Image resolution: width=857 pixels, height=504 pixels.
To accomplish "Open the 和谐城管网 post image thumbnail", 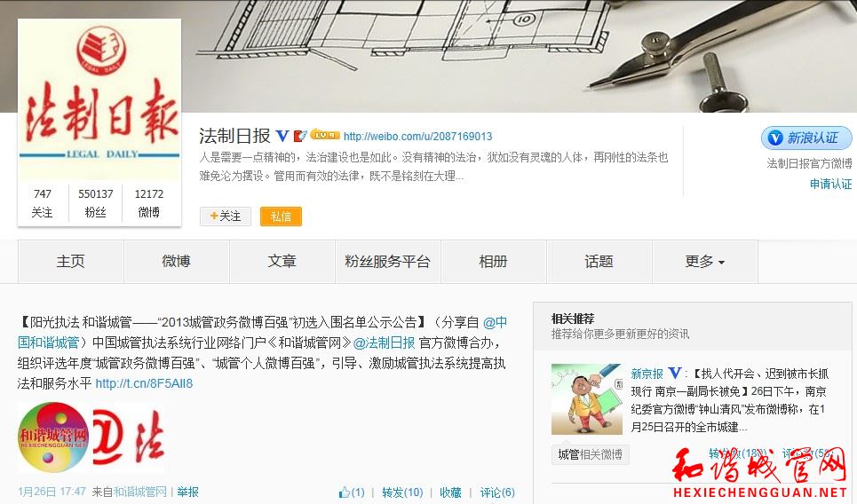I will click(x=91, y=437).
